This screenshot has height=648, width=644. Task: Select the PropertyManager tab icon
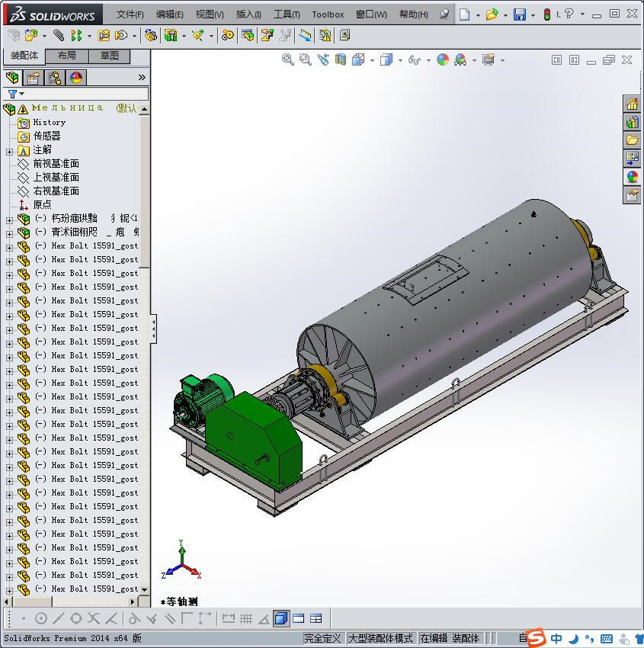coord(34,78)
